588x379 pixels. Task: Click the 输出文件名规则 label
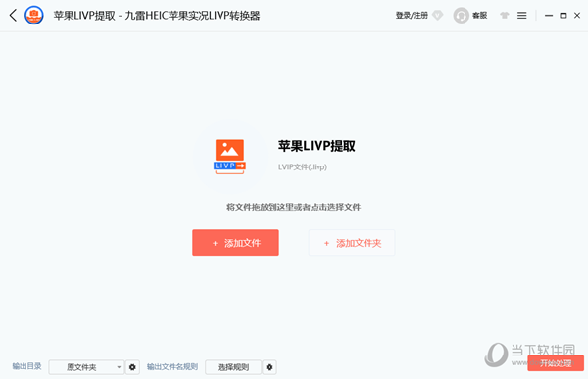click(x=172, y=366)
